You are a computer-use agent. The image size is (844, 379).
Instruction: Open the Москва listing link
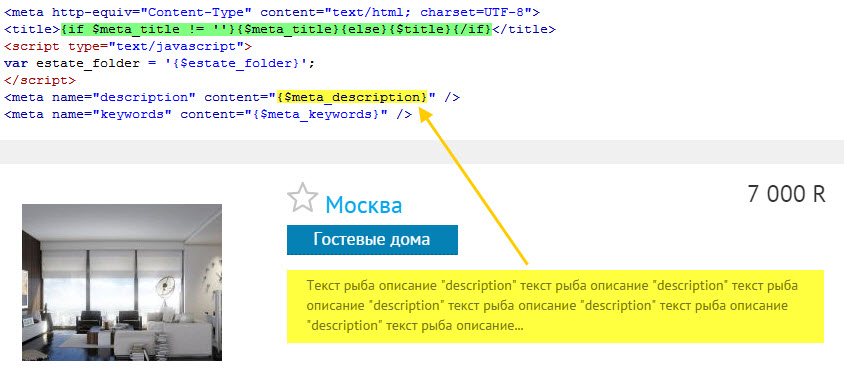click(x=363, y=205)
